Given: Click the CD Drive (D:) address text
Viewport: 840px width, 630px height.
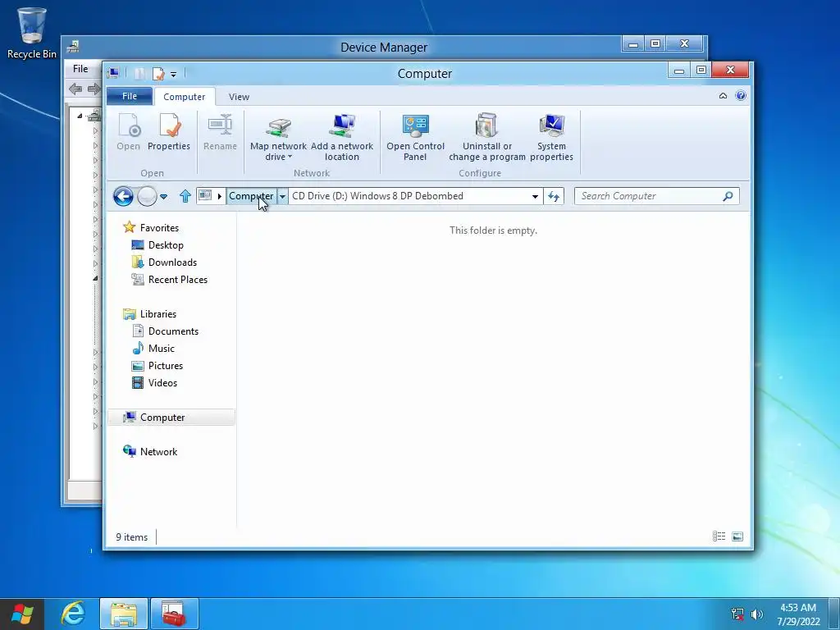Looking at the screenshot, I should [x=377, y=196].
